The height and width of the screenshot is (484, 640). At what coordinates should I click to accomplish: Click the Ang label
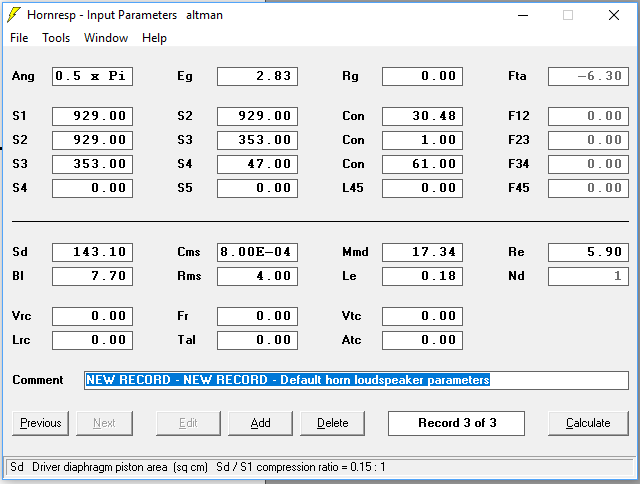tap(23, 76)
